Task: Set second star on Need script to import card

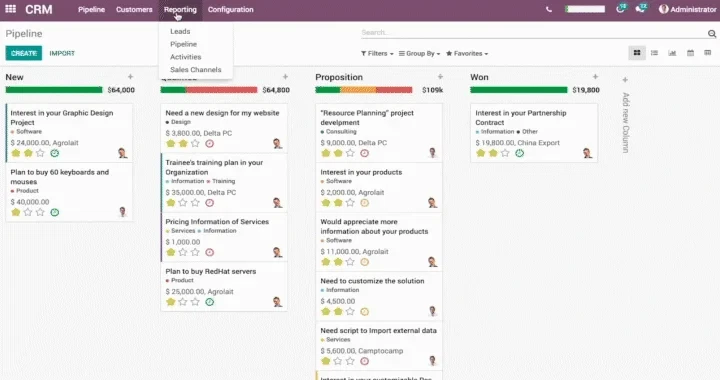Action: [338, 361]
